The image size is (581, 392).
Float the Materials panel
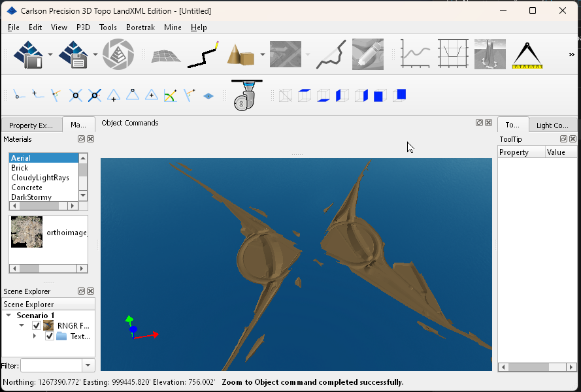point(82,139)
